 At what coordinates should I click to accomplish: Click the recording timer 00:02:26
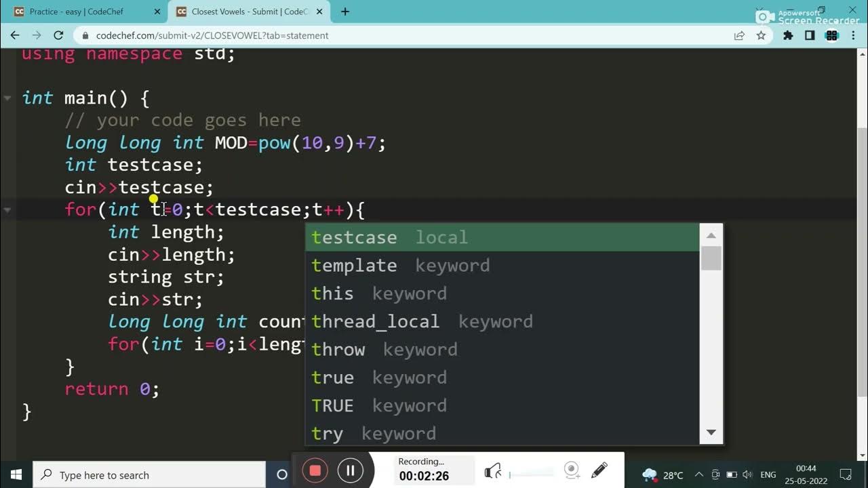(x=424, y=476)
